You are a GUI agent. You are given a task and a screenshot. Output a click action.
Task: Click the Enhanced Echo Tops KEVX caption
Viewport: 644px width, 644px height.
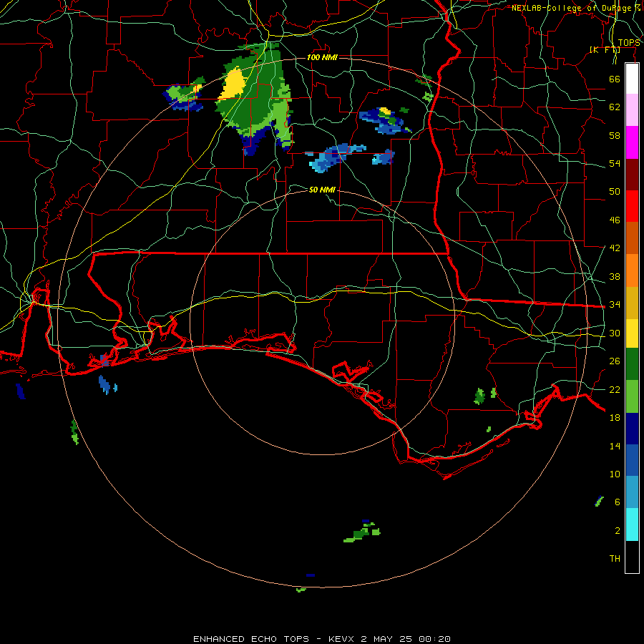322,639
